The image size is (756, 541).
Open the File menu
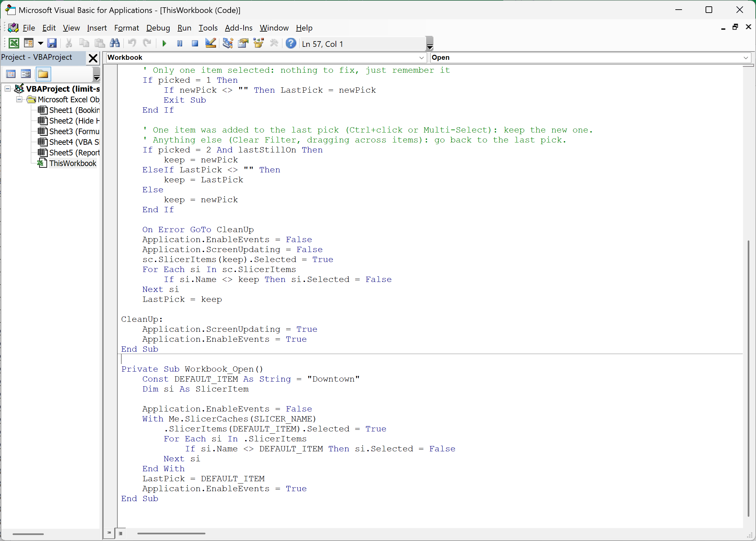(x=29, y=28)
